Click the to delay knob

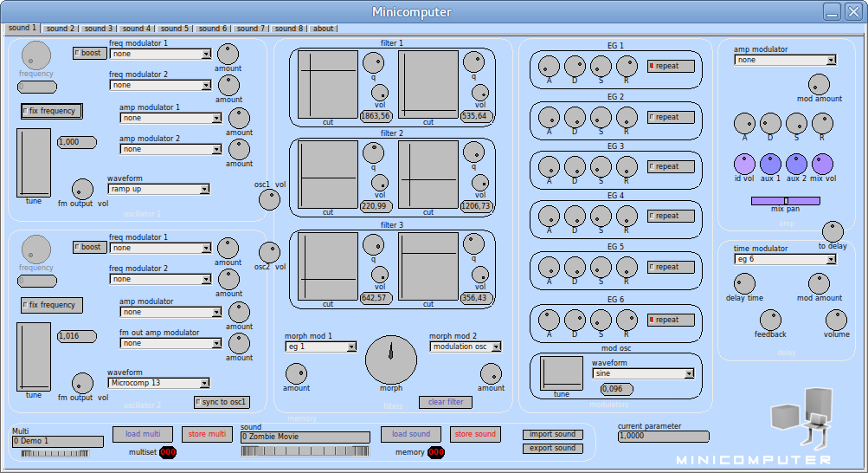pyautogui.click(x=833, y=231)
